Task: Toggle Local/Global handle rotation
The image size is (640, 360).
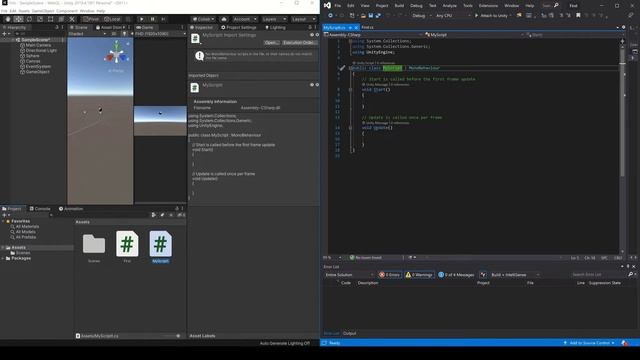Action: 112,19
